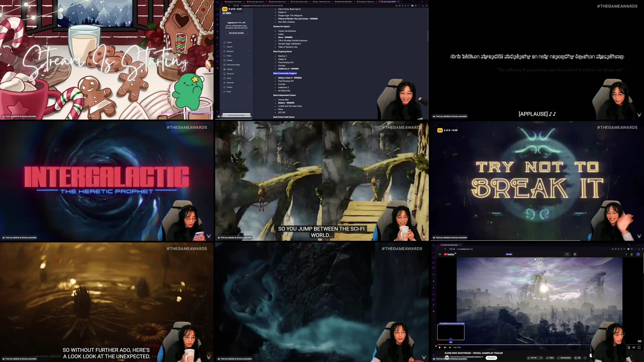644x362 pixels.
Task: Click the Baldur's Gate 3 - WINNER entry
Action: [290, 78]
